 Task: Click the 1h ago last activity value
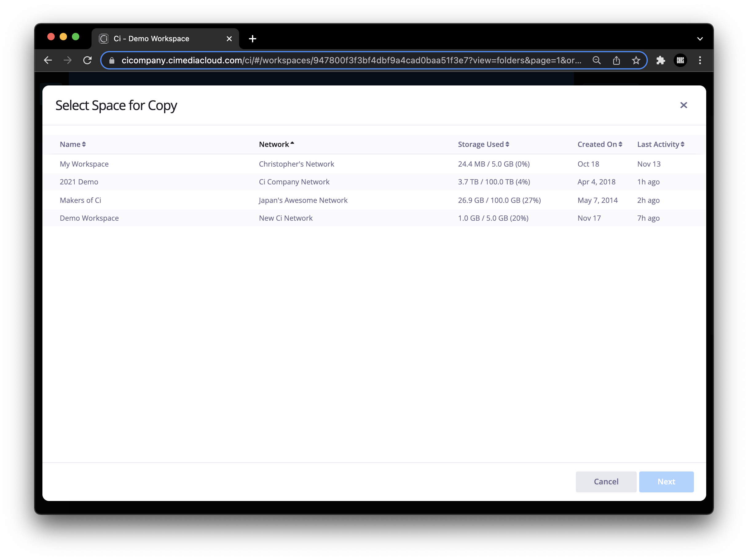coord(648,182)
